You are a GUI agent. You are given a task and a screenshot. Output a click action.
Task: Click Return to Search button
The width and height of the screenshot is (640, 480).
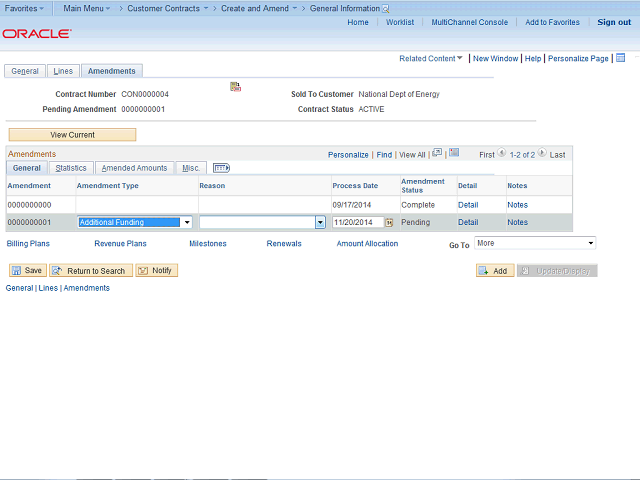(91, 270)
